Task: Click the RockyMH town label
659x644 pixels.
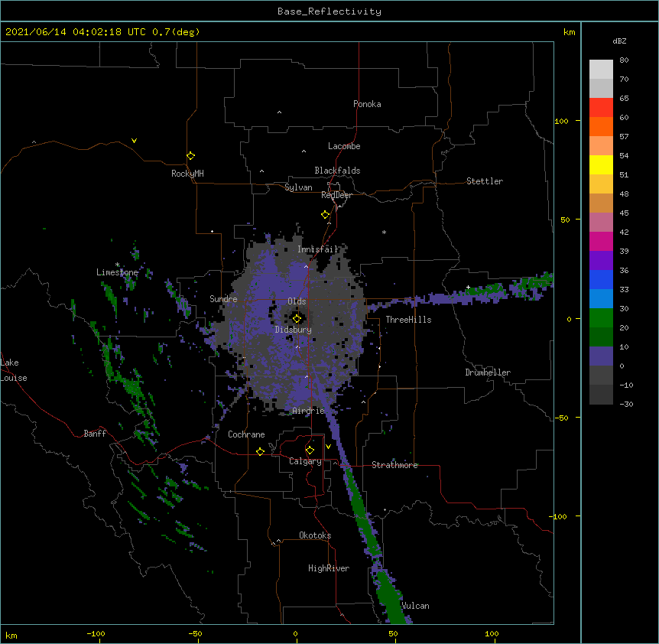Action: 187,174
